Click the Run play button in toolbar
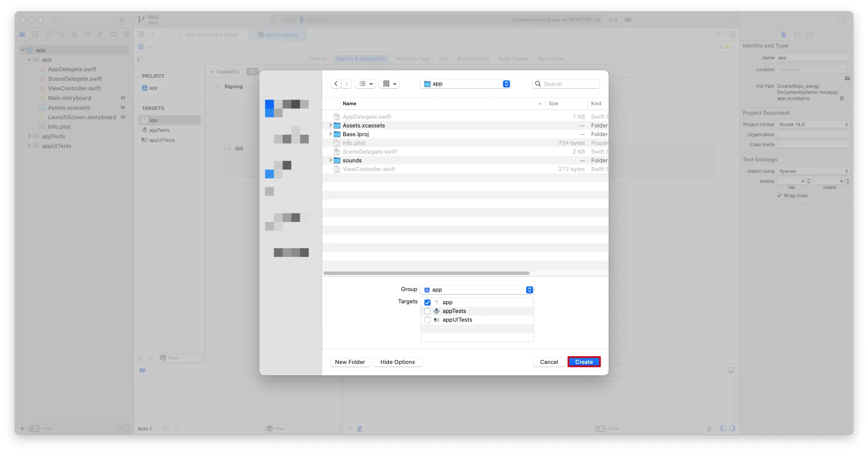Viewport: 868px width, 453px height. (122, 20)
